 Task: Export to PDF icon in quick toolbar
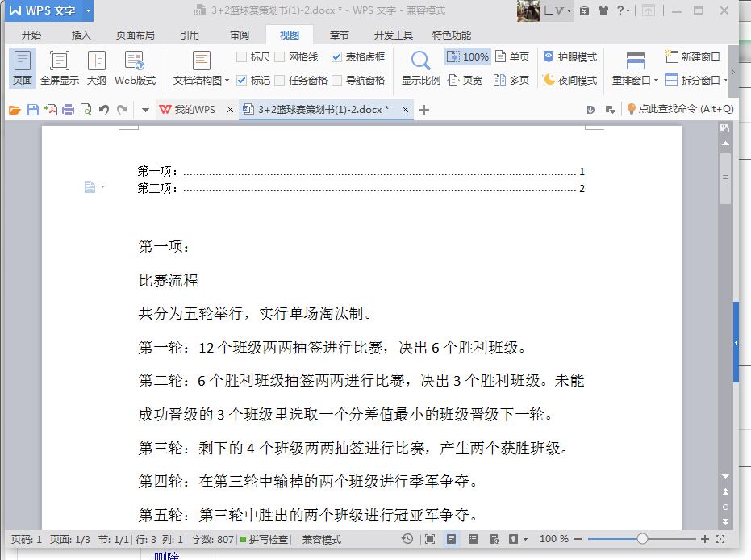pyautogui.click(x=51, y=110)
